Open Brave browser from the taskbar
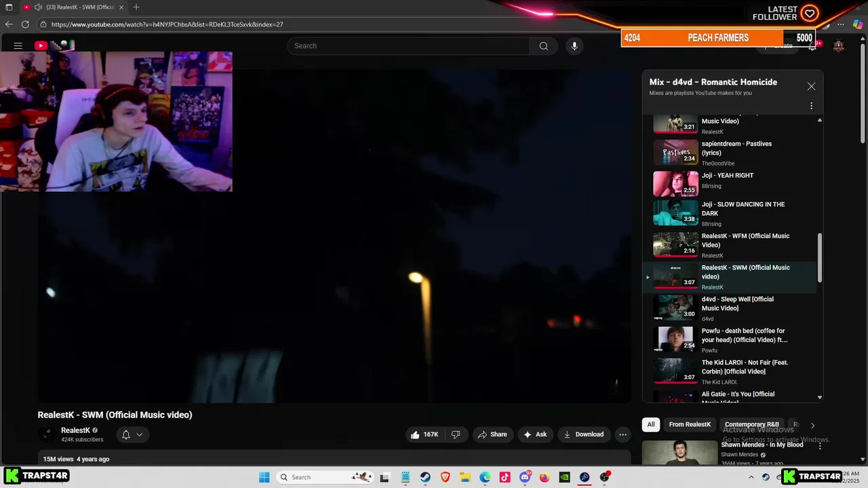The width and height of the screenshot is (868, 488). coord(446,477)
